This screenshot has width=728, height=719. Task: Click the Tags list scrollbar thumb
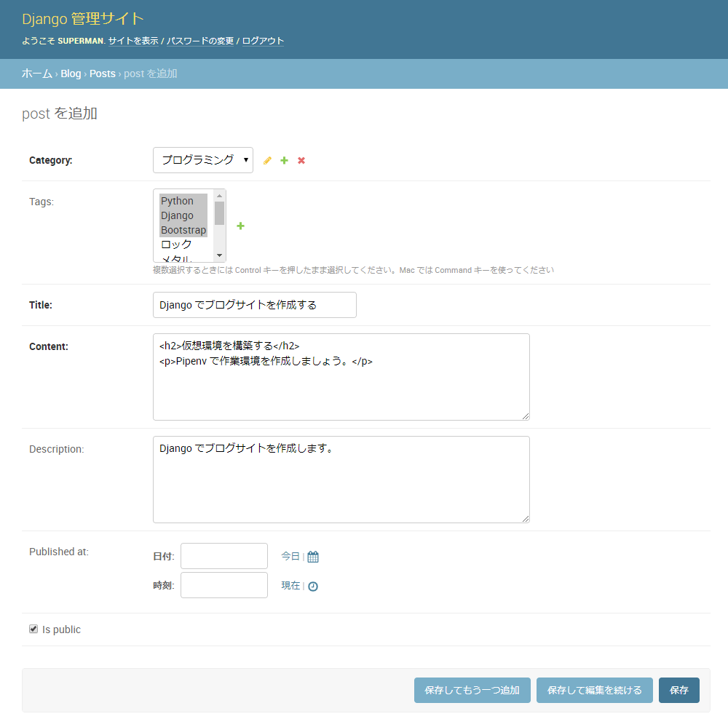[x=220, y=213]
